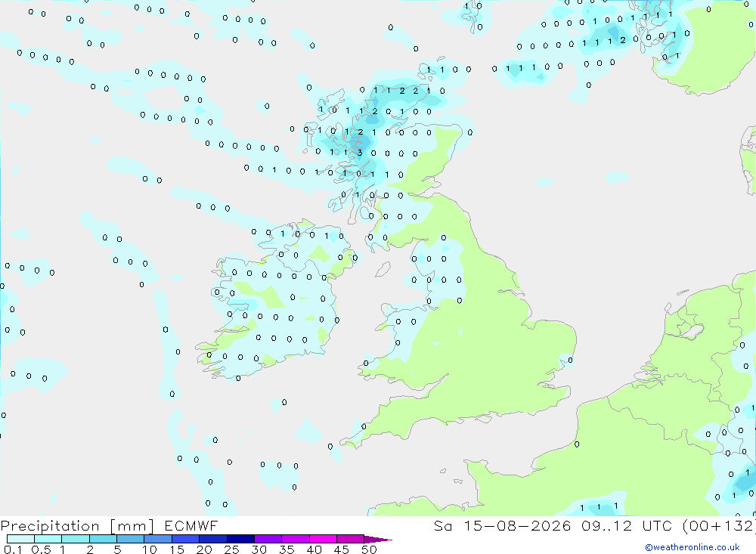756x554 pixels.
Task: Click the "30" legend scale label
Action: pyautogui.click(x=259, y=549)
